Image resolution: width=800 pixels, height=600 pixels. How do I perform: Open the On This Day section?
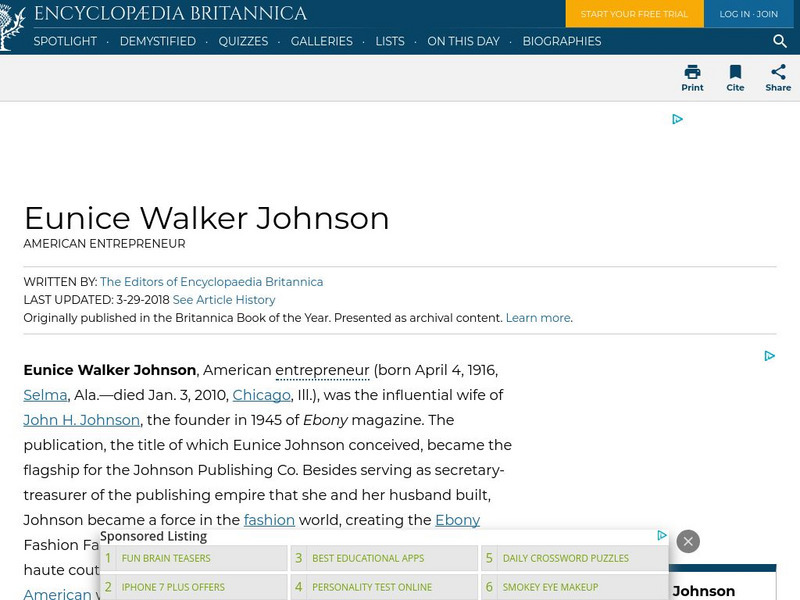tap(463, 41)
